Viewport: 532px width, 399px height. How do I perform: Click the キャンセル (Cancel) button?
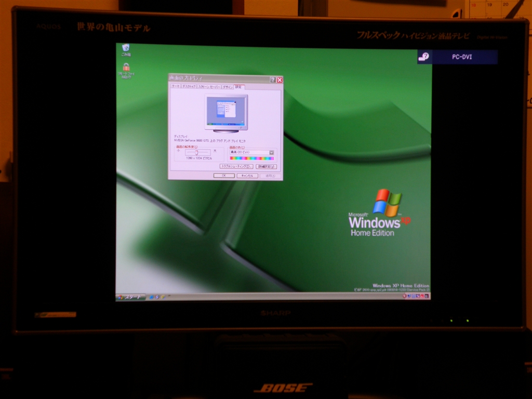point(247,176)
